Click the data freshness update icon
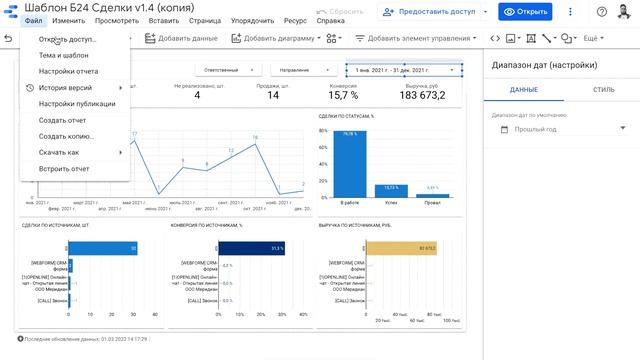The image size is (640, 360). pyautogui.click(x=20, y=339)
